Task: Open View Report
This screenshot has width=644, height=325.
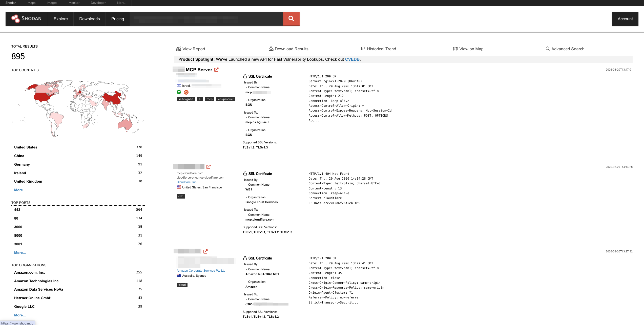Action: [x=191, y=49]
